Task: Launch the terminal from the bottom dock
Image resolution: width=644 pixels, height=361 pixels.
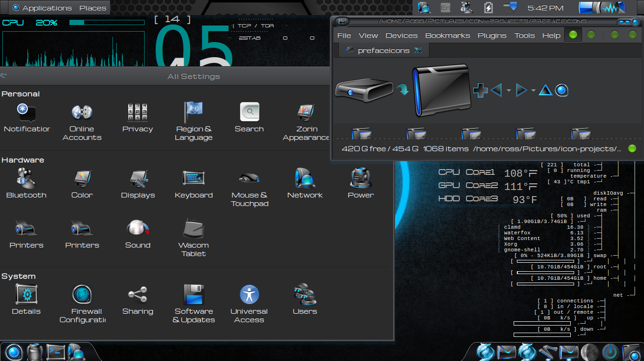Action: click(x=55, y=352)
